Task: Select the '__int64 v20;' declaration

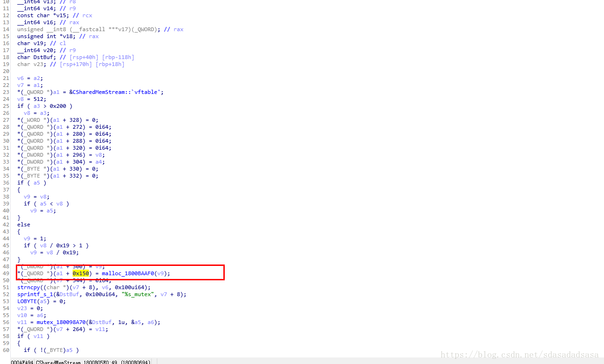Action: (37, 50)
